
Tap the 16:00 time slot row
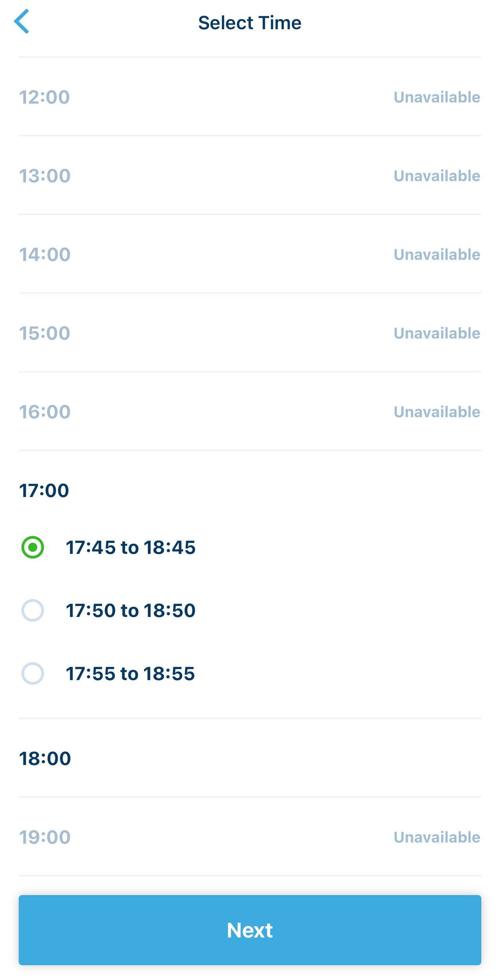point(249,412)
